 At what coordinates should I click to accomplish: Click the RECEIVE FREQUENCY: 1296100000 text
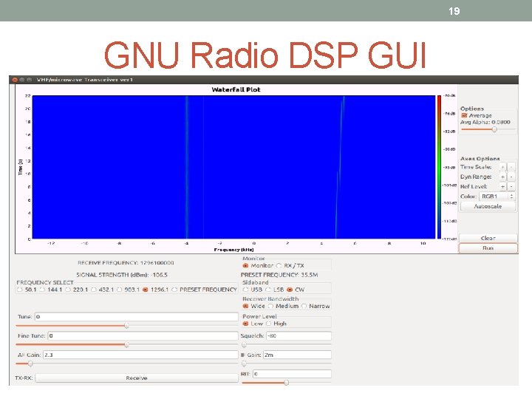[126, 263]
